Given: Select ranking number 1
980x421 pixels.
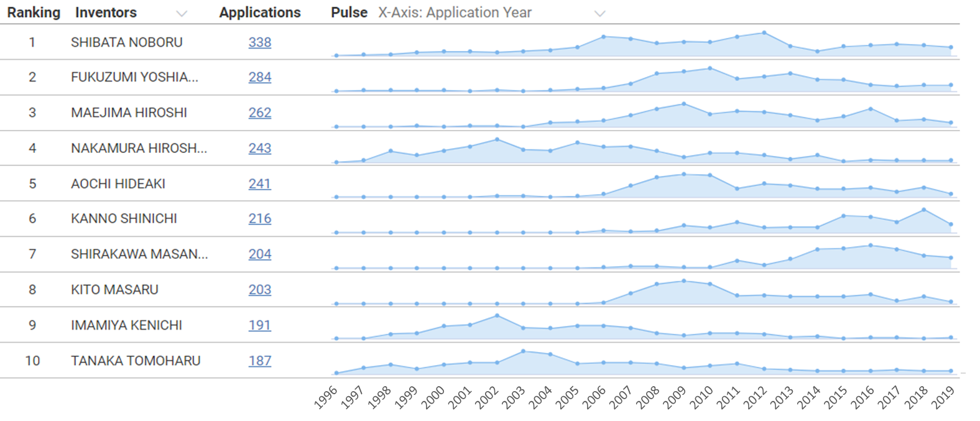Looking at the screenshot, I should coord(32,42).
